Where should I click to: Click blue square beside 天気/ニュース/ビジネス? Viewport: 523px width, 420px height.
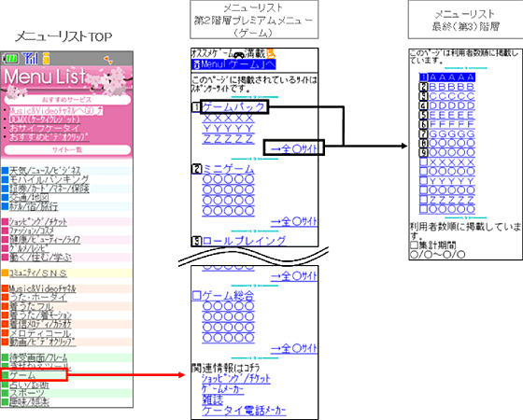point(5,171)
